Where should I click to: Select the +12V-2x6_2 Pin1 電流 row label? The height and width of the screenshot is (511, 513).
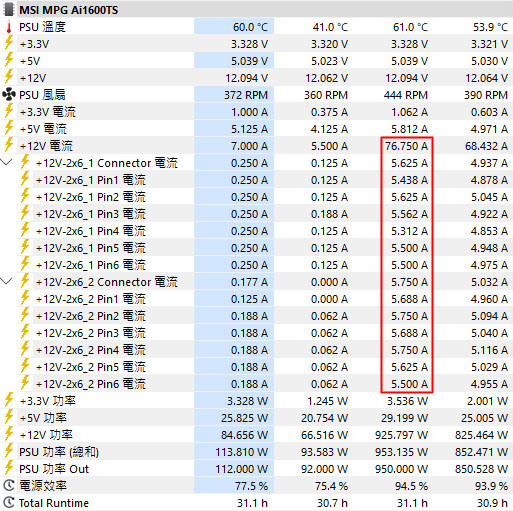click(91, 299)
